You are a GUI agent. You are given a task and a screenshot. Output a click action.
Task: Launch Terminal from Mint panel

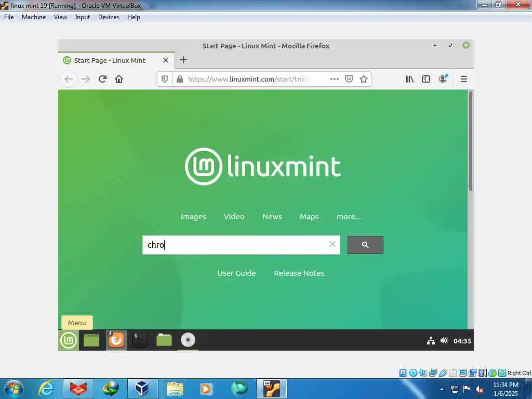(x=140, y=340)
